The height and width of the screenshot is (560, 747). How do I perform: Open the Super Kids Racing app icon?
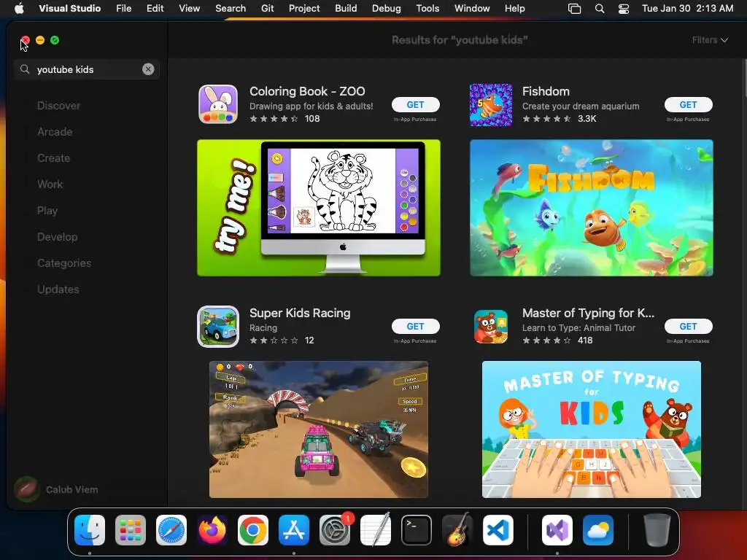pos(218,327)
